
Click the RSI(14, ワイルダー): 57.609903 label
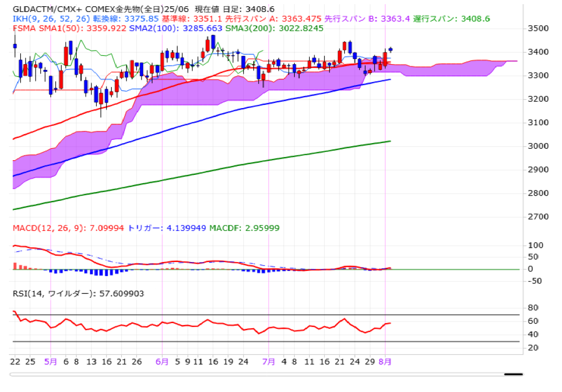tap(78, 293)
